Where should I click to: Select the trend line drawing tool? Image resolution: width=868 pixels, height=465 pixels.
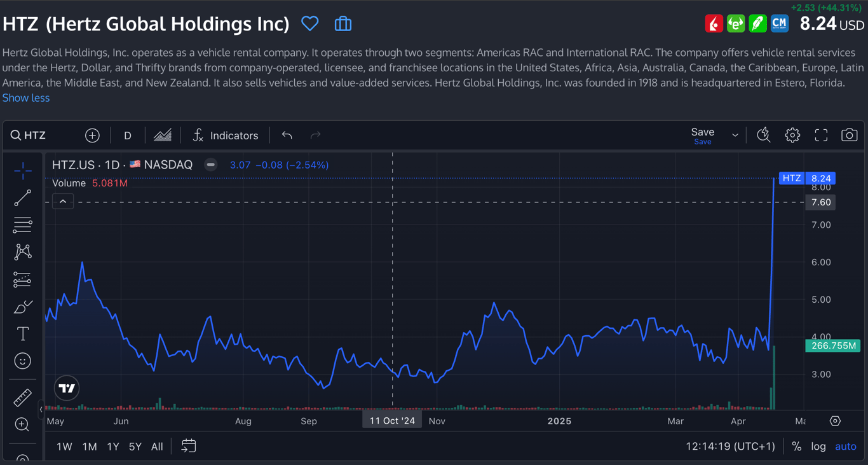(23, 198)
